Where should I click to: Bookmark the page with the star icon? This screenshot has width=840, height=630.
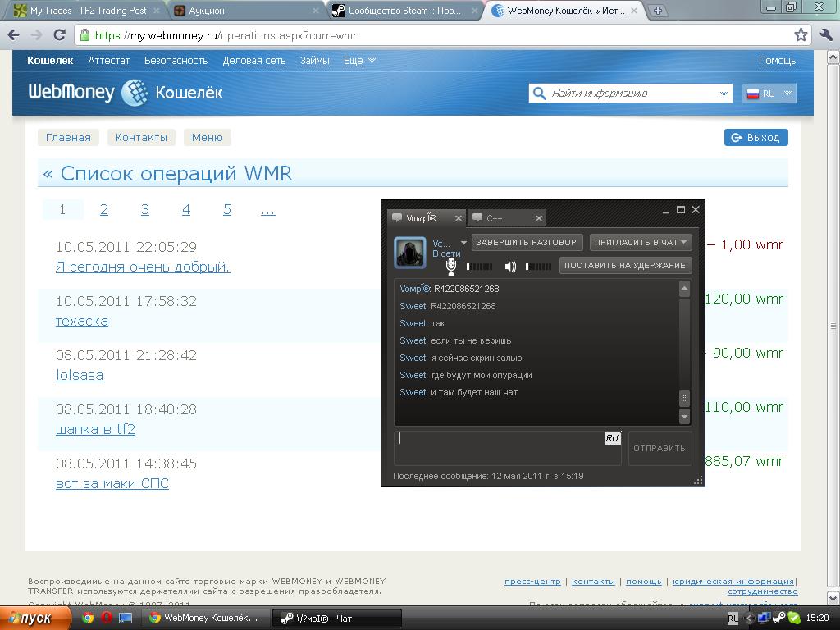(801, 34)
